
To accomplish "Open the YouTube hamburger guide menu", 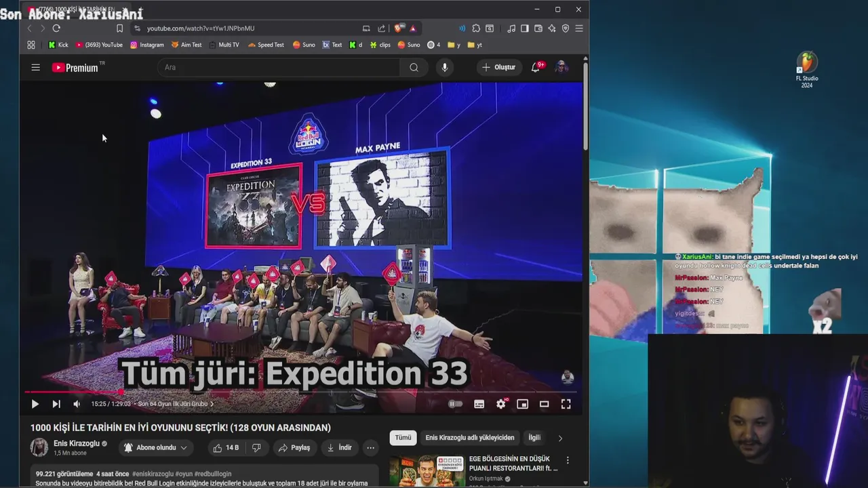I will (x=35, y=67).
